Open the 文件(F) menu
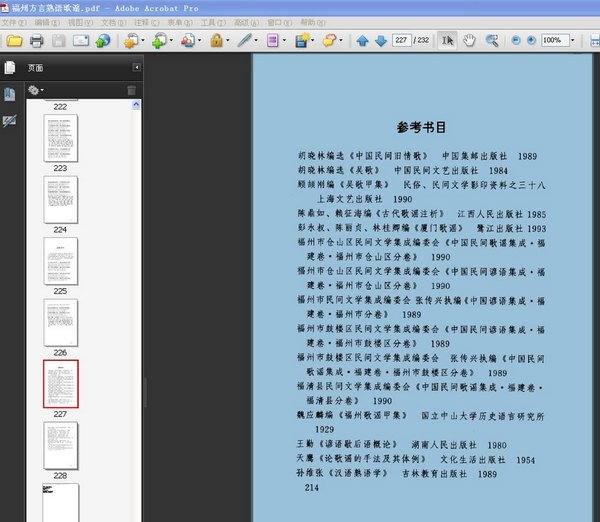 (14, 23)
